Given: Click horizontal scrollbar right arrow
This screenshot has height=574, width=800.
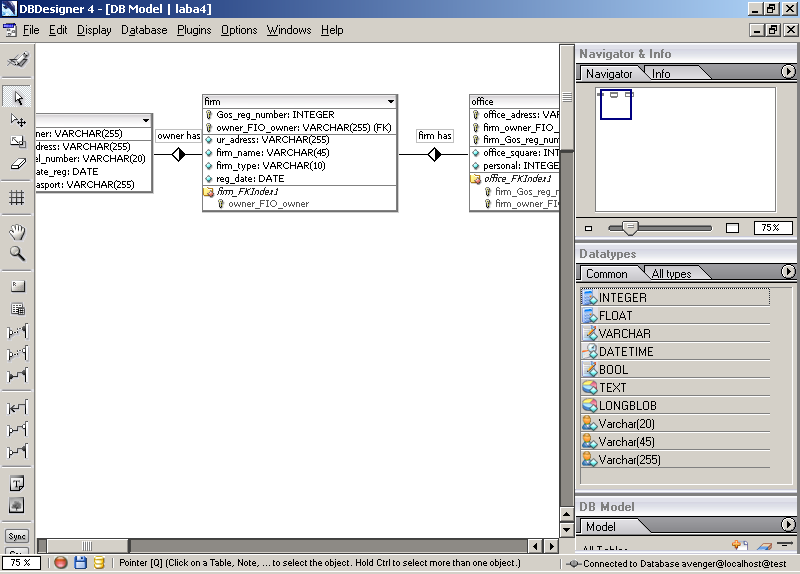Looking at the screenshot, I should click(x=551, y=546).
